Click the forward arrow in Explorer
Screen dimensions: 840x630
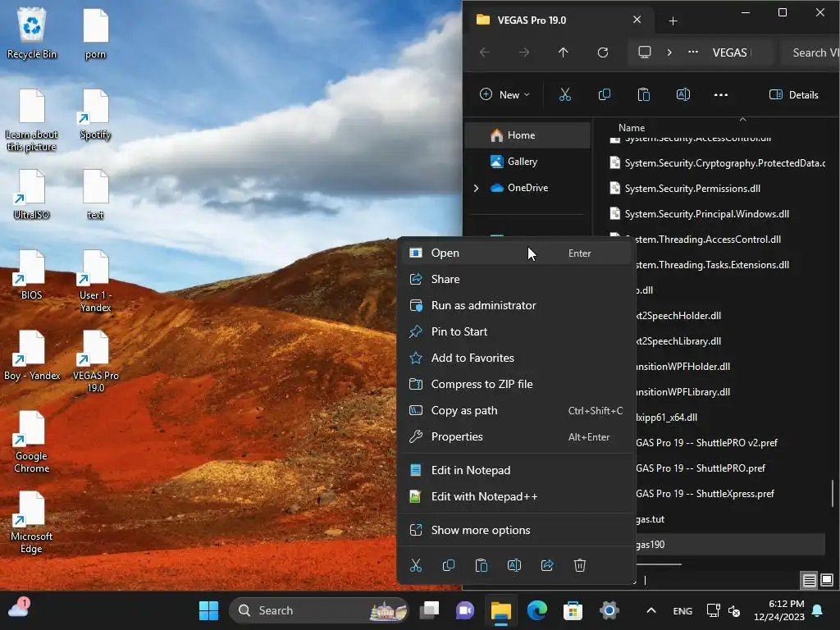click(x=524, y=52)
